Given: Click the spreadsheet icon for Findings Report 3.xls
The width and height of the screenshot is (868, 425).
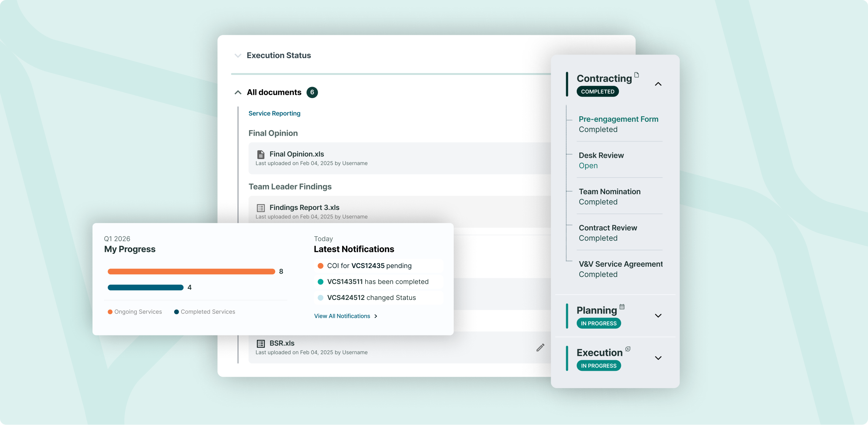Looking at the screenshot, I should [261, 207].
